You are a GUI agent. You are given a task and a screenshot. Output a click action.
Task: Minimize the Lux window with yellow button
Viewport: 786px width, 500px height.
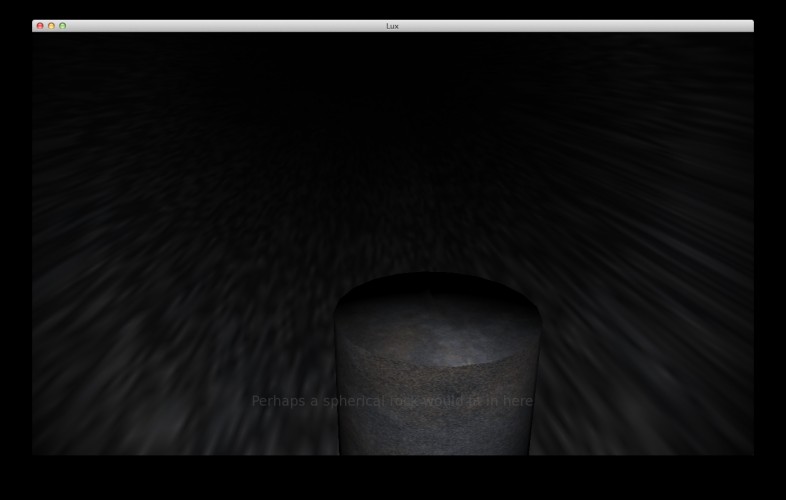(51, 26)
